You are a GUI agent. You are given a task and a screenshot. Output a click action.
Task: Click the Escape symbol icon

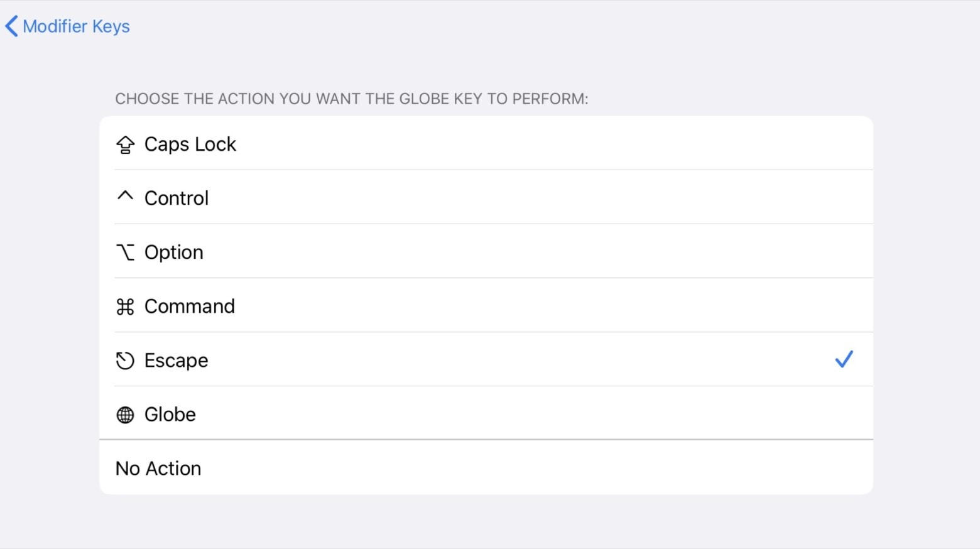click(125, 360)
